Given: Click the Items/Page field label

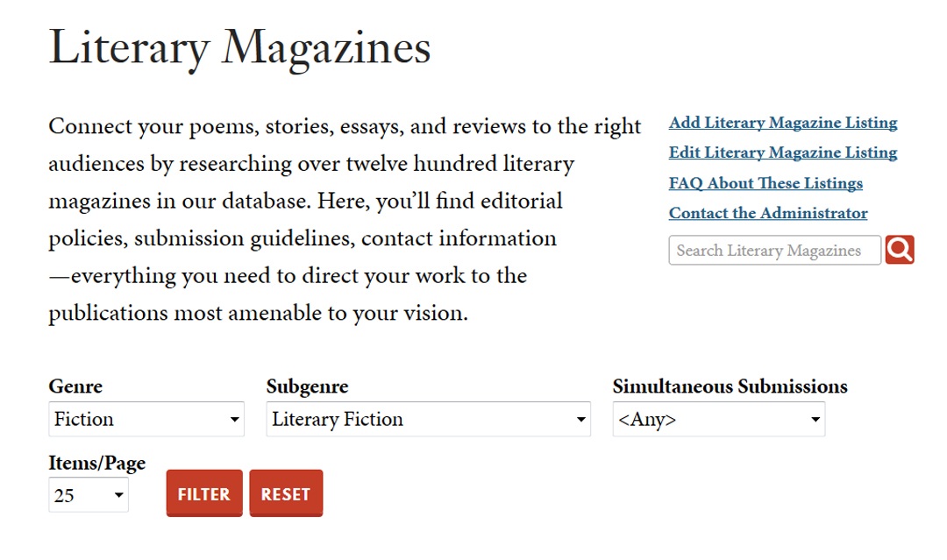Looking at the screenshot, I should [x=96, y=463].
